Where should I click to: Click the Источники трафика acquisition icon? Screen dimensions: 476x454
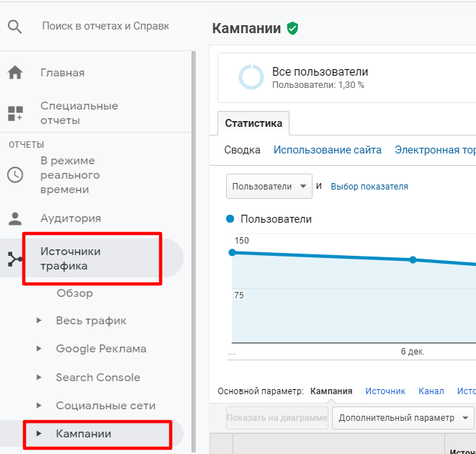pos(15,259)
